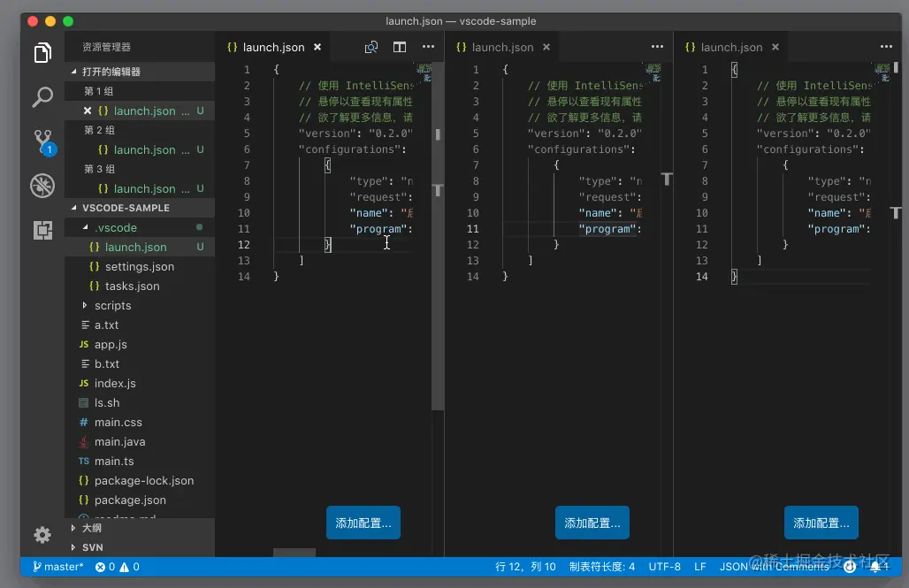The height and width of the screenshot is (588, 909).
Task: Open the Explorer view in activity bar
Action: (42, 53)
